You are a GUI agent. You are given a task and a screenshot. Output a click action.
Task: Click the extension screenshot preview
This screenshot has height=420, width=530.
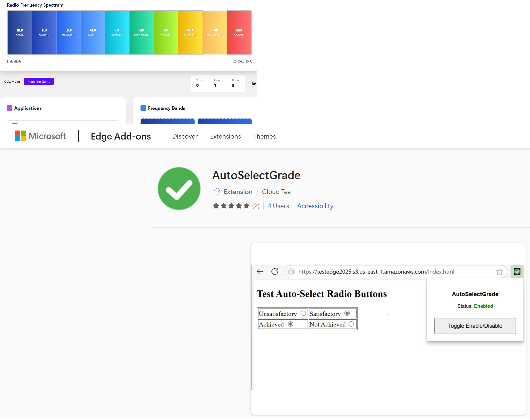pyautogui.click(x=388, y=329)
